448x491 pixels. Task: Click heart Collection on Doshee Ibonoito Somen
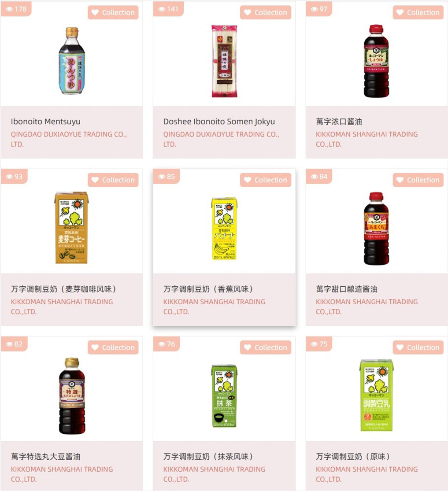pyautogui.click(x=266, y=12)
